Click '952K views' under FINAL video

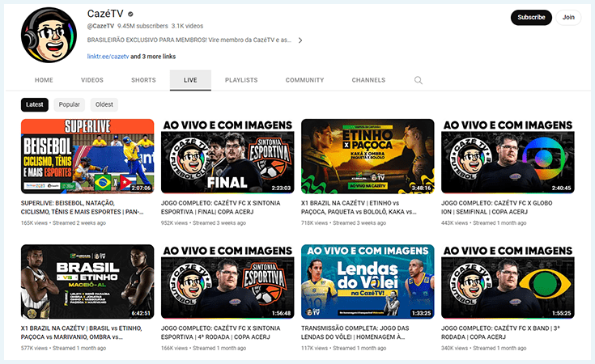(x=174, y=223)
